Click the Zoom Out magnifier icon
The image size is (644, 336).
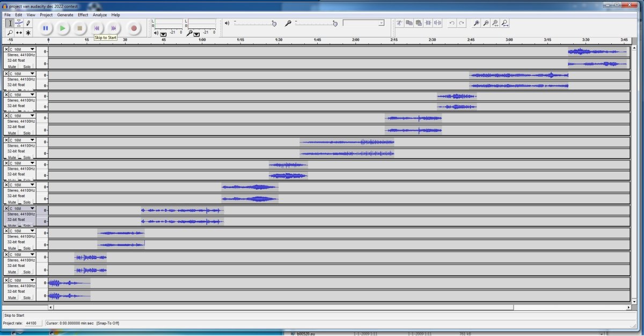(x=486, y=23)
